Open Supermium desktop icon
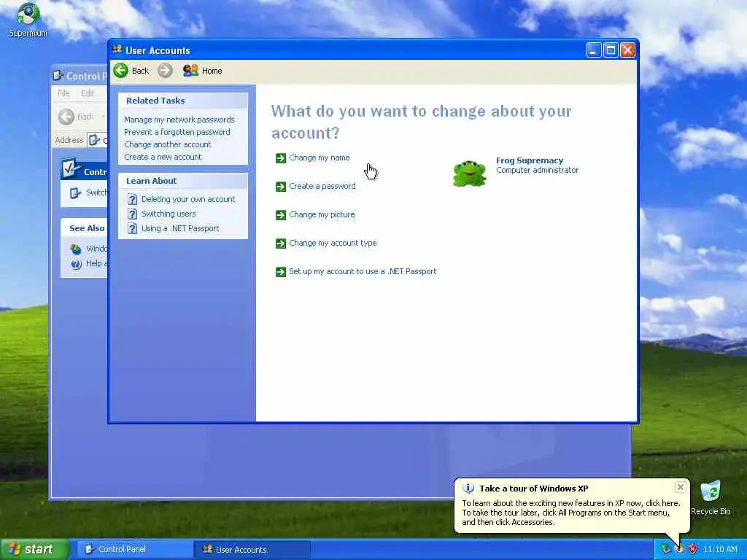 tap(28, 20)
